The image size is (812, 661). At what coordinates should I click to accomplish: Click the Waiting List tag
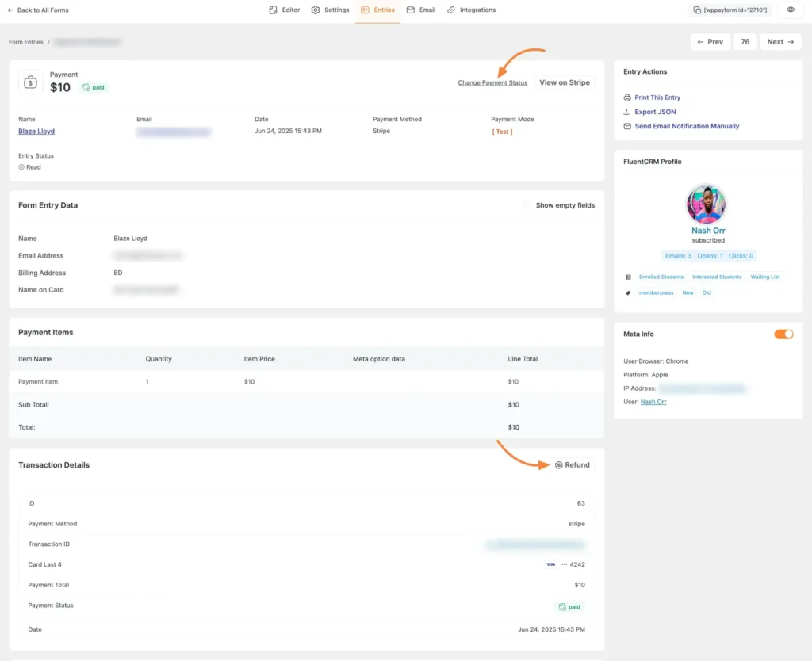(x=765, y=277)
